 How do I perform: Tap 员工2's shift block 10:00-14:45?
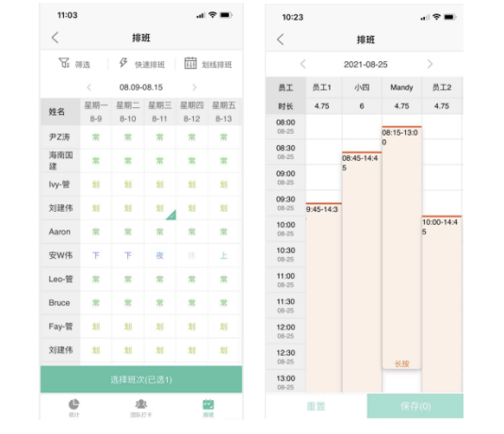pos(442,304)
